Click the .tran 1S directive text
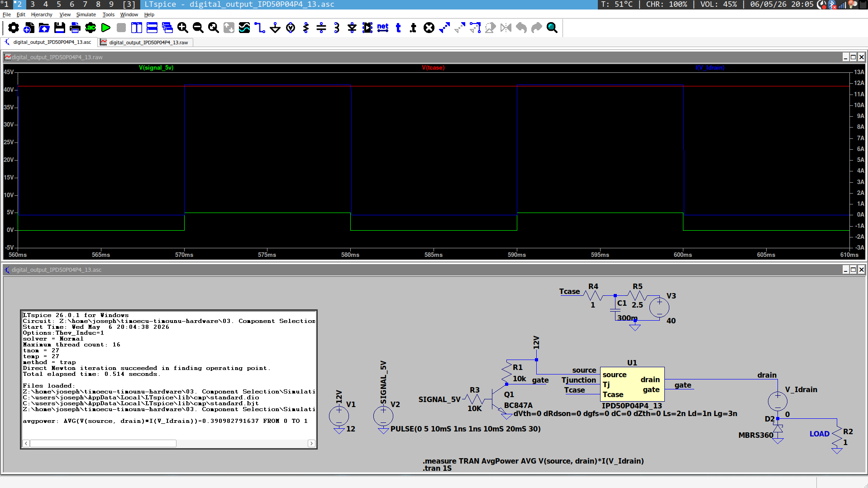Viewport: 868px width, 488px height. [437, 469]
